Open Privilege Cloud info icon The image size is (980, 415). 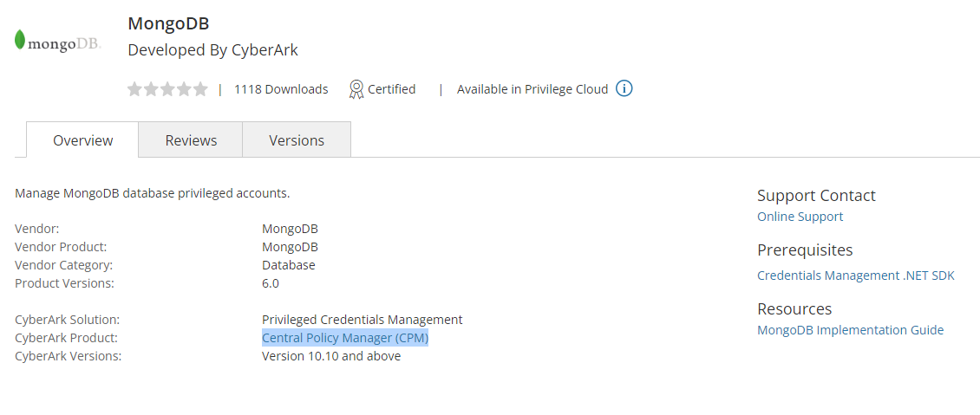(x=624, y=88)
